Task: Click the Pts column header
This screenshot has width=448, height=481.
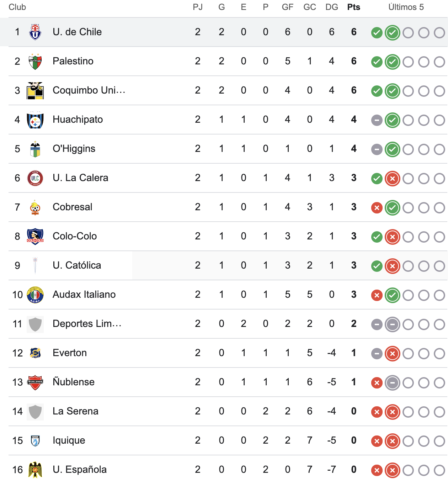Action: 353,7
